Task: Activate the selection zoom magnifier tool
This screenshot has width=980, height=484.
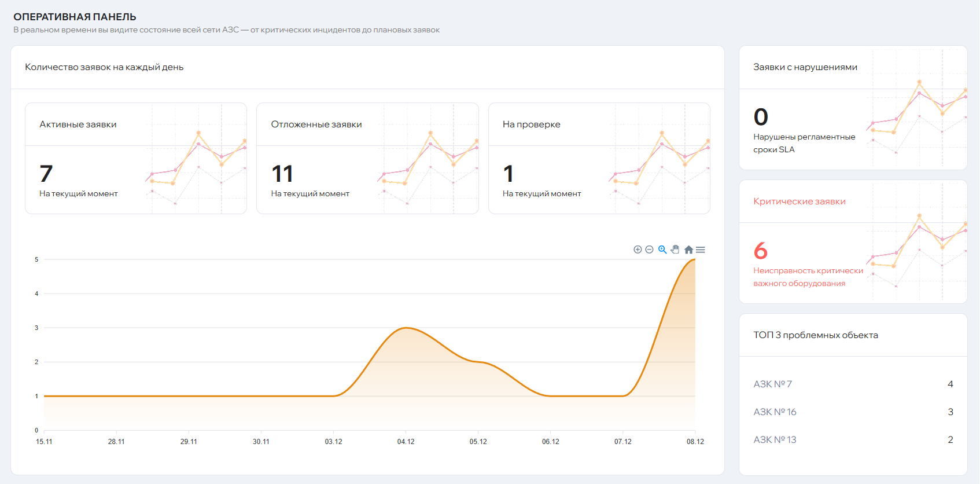Action: [662, 250]
